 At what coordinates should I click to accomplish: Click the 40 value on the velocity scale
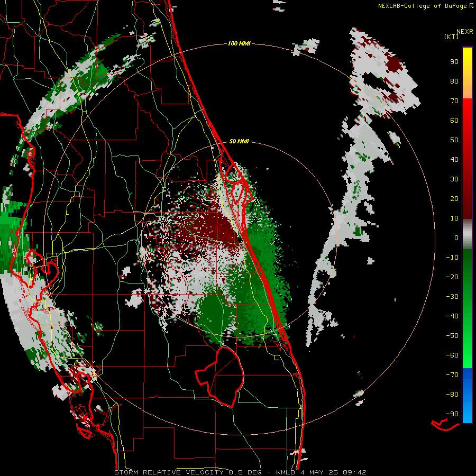454,160
